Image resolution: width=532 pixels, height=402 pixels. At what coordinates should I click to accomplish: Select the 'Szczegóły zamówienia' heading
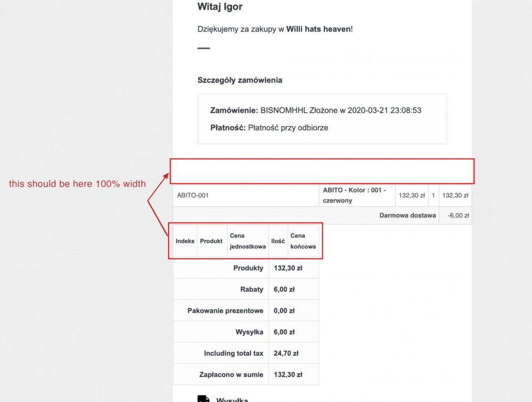click(240, 80)
